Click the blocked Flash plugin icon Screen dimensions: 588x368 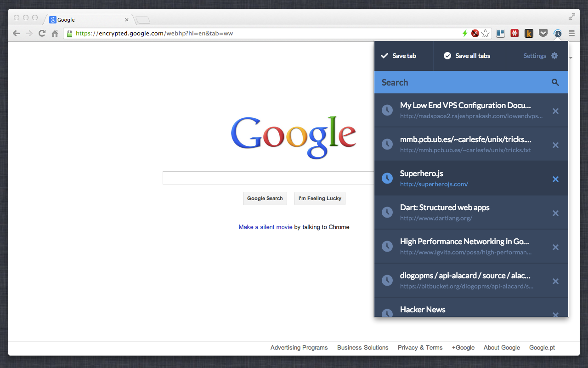475,33
